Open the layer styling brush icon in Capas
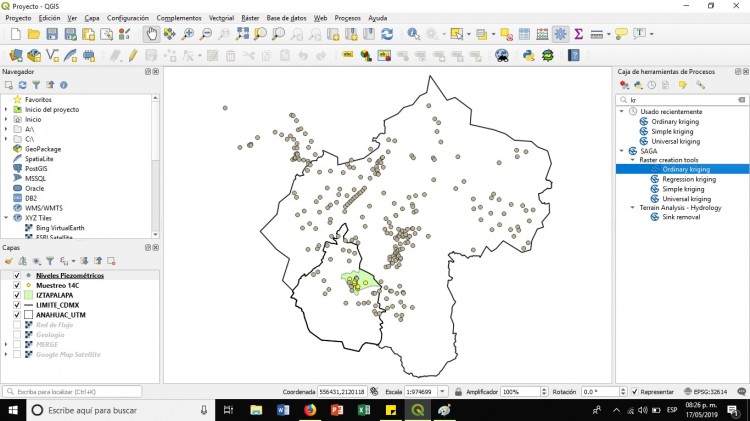Screen dimensions: 750x421 pos(9,261)
